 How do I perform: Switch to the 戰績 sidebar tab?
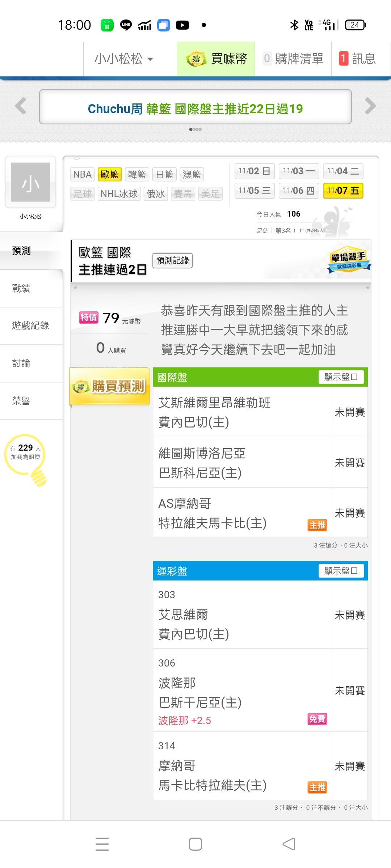[x=21, y=288]
